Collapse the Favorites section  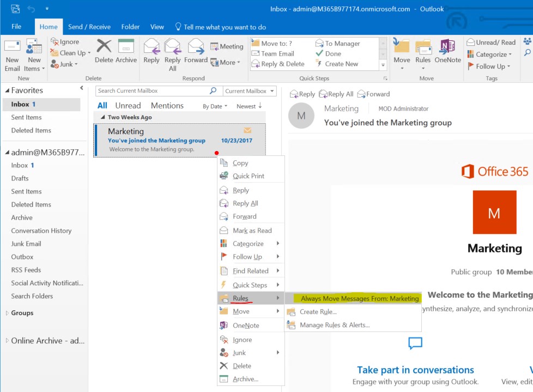pyautogui.click(x=7, y=91)
